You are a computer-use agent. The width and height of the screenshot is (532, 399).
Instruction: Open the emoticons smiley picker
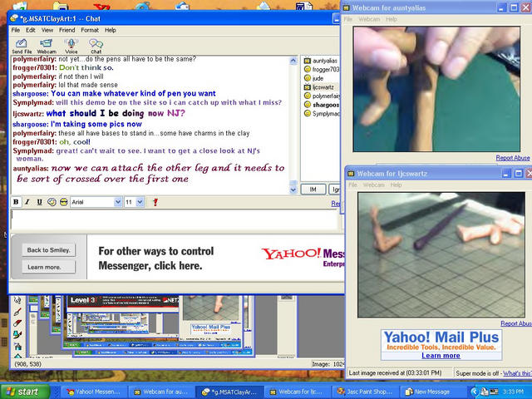coord(63,202)
